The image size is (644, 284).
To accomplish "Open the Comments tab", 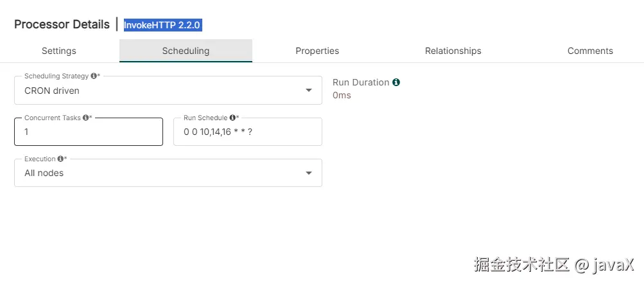I will [x=590, y=51].
